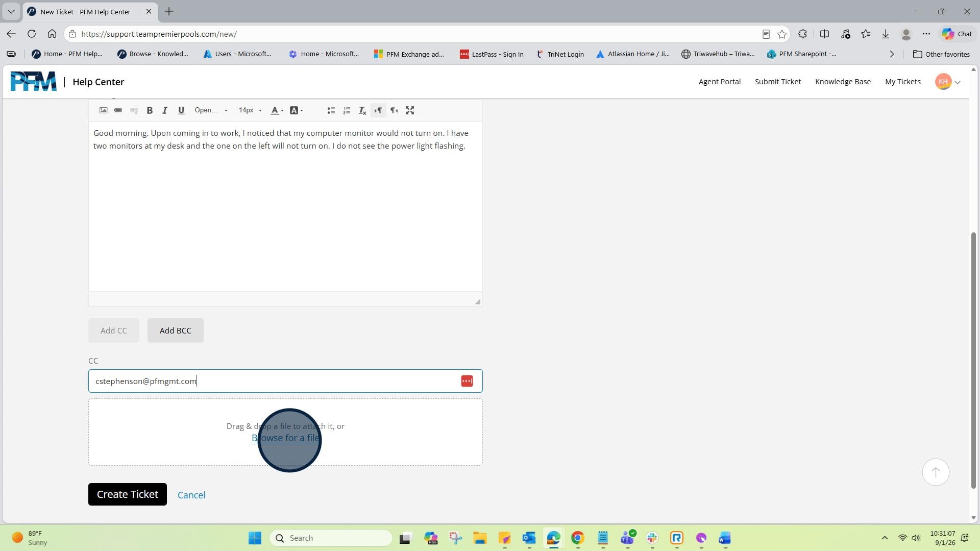Insert an image via the editor toolbar

(x=103, y=110)
